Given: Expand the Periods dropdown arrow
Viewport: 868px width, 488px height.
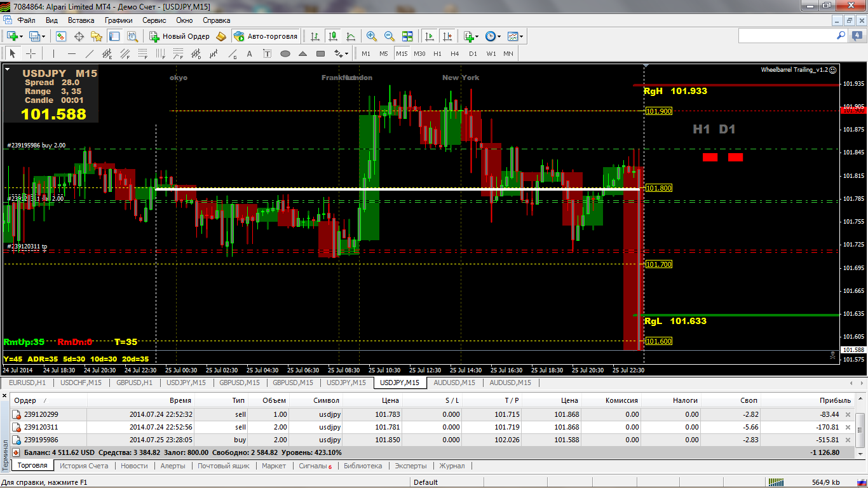Looking at the screenshot, I should [x=499, y=36].
